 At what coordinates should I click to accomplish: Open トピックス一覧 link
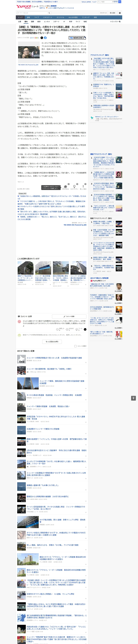115,21
